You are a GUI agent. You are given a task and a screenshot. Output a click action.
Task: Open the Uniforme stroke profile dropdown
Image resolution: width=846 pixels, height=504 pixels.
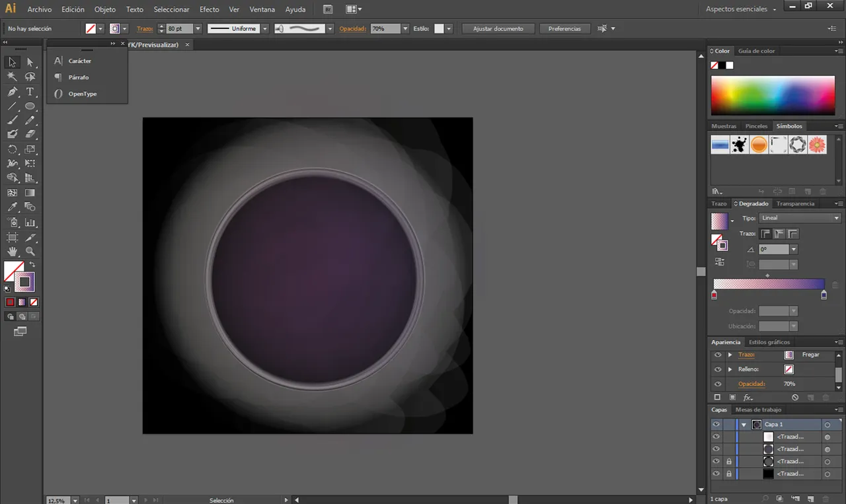pyautogui.click(x=264, y=29)
